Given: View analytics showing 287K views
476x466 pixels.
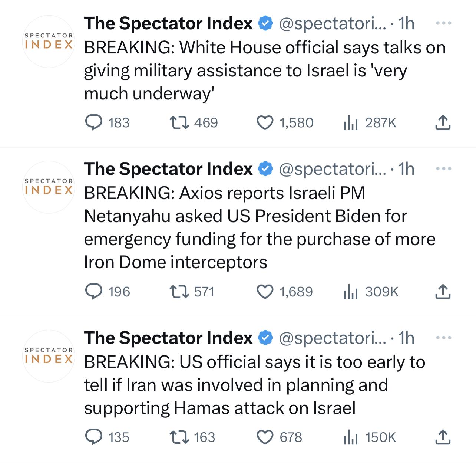Looking at the screenshot, I should (x=351, y=123).
